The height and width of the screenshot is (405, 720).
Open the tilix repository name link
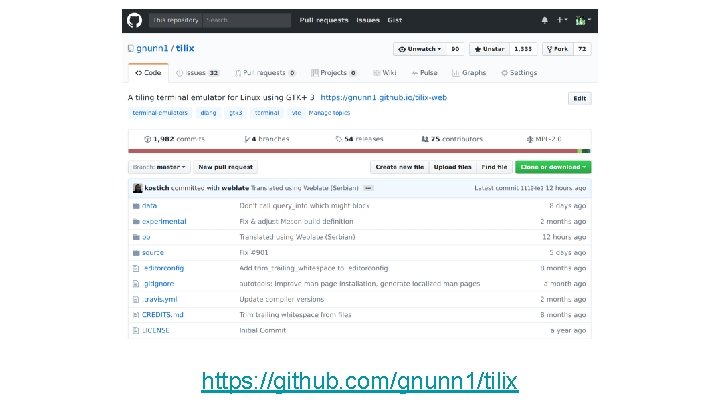point(185,48)
